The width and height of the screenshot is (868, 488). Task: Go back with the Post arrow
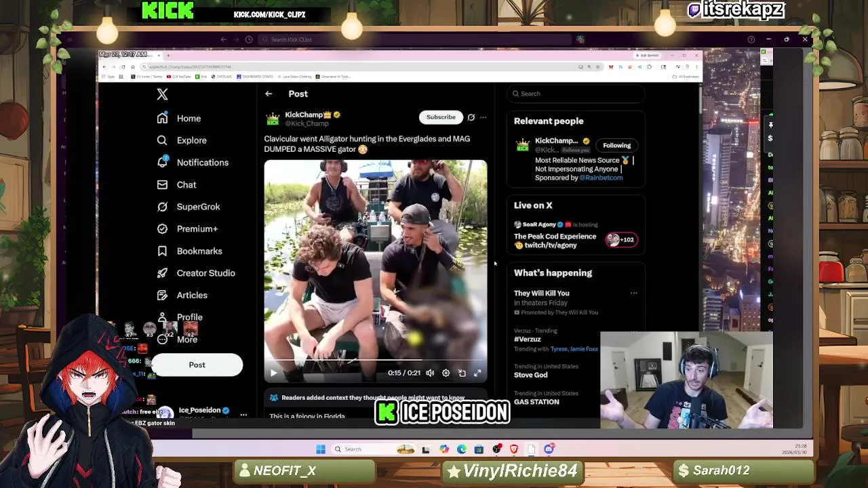pos(269,94)
